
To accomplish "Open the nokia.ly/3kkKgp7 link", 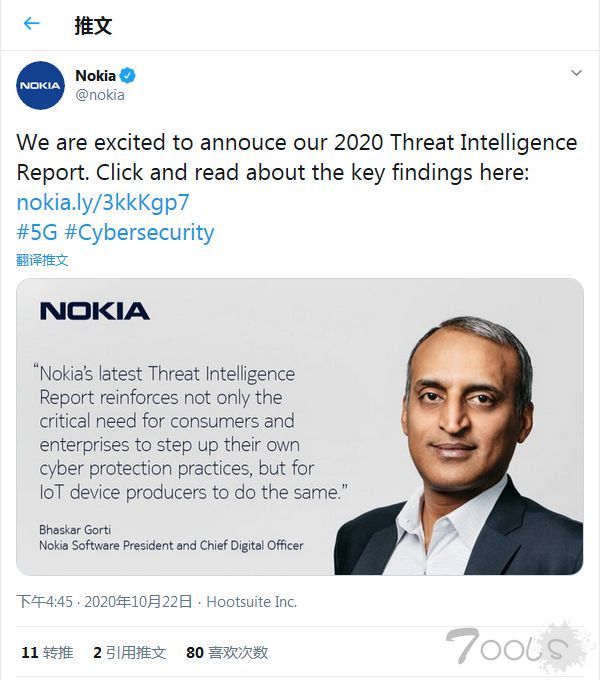I will 103,202.
